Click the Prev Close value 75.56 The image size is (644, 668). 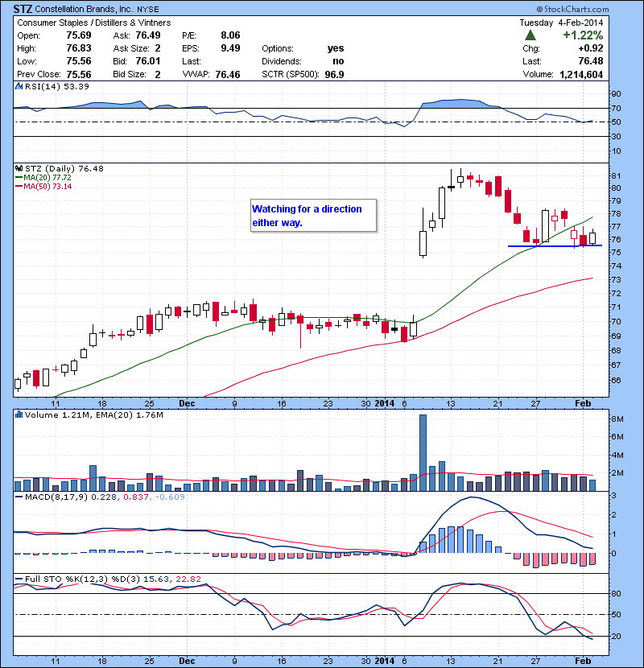(x=79, y=75)
